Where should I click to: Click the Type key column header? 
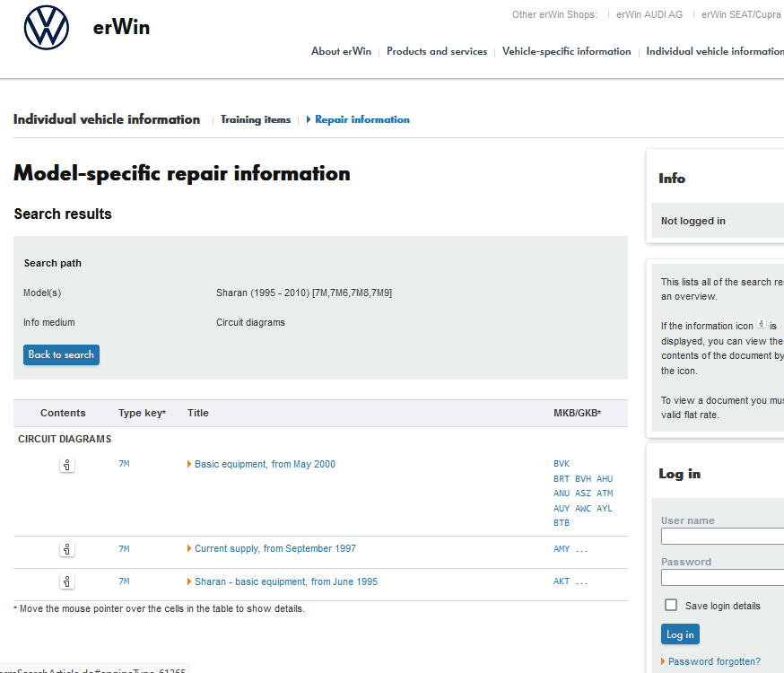click(142, 413)
